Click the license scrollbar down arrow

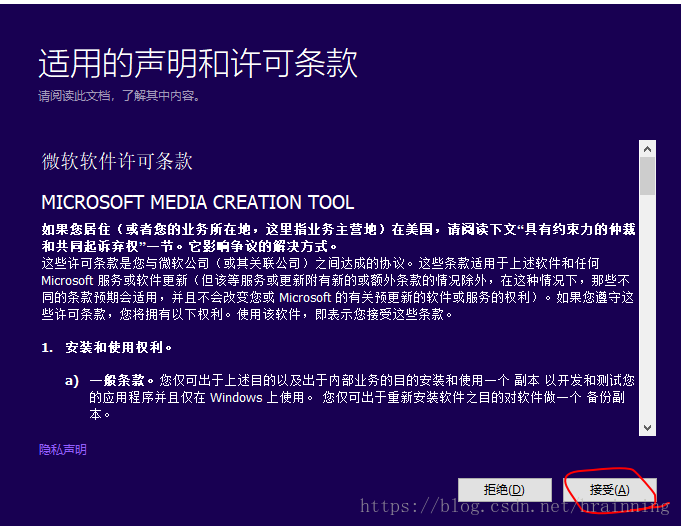coord(647,427)
